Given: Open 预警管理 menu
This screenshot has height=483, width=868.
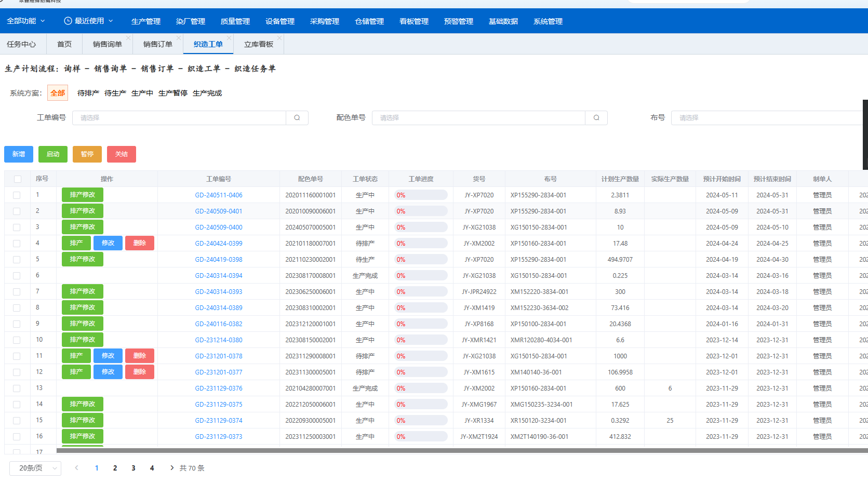Looking at the screenshot, I should click(x=459, y=21).
